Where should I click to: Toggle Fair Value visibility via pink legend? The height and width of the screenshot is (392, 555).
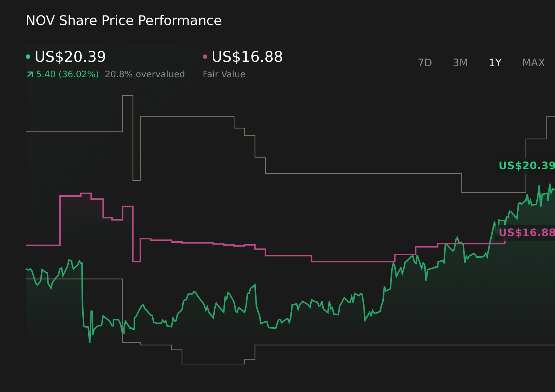tap(247, 57)
